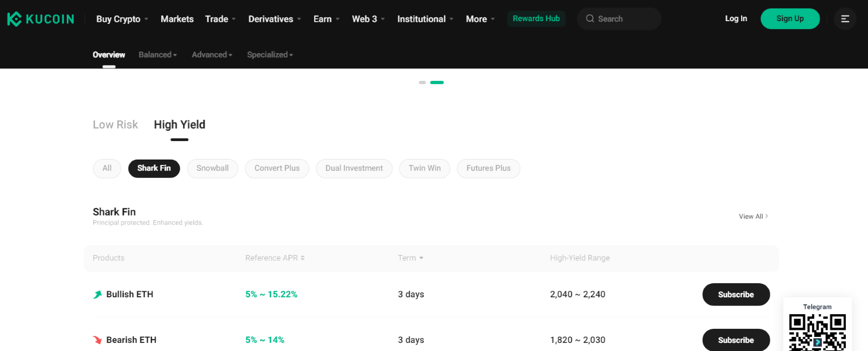Expand the Earn menu
The width and height of the screenshot is (868, 351).
coord(327,19)
